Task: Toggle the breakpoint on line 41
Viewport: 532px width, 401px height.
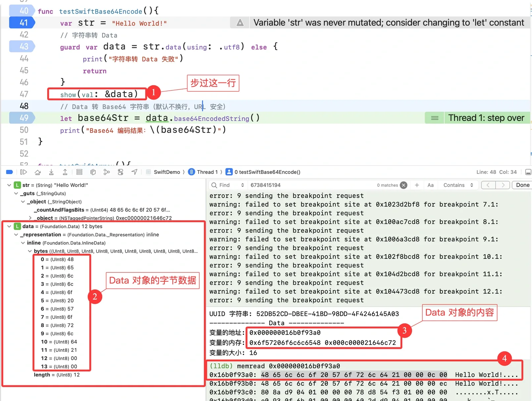Action: 22,23
